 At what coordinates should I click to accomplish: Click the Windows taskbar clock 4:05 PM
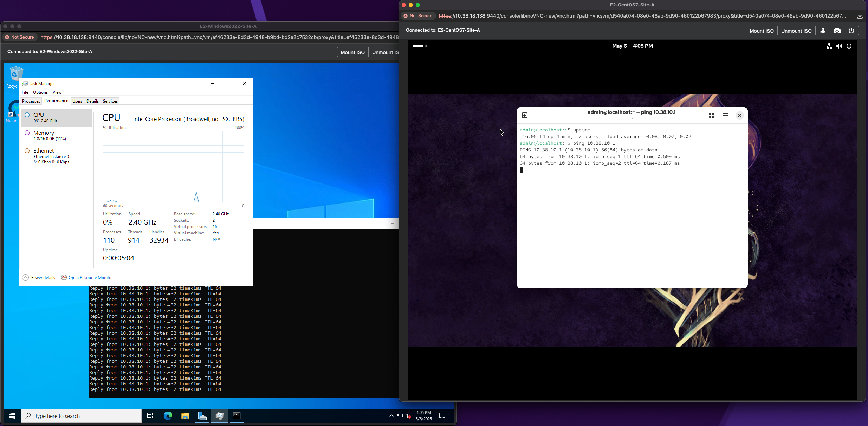pos(423,416)
